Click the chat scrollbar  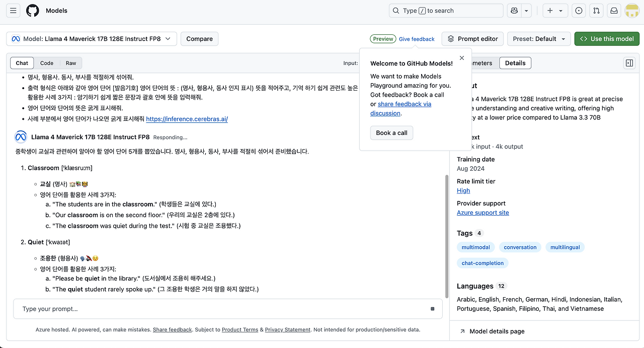(447, 236)
